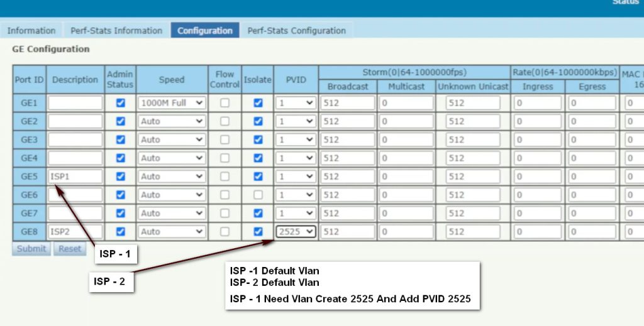Click the GE5 Description field containing ISP1
Screen dimensions: 644x326
tap(75, 177)
